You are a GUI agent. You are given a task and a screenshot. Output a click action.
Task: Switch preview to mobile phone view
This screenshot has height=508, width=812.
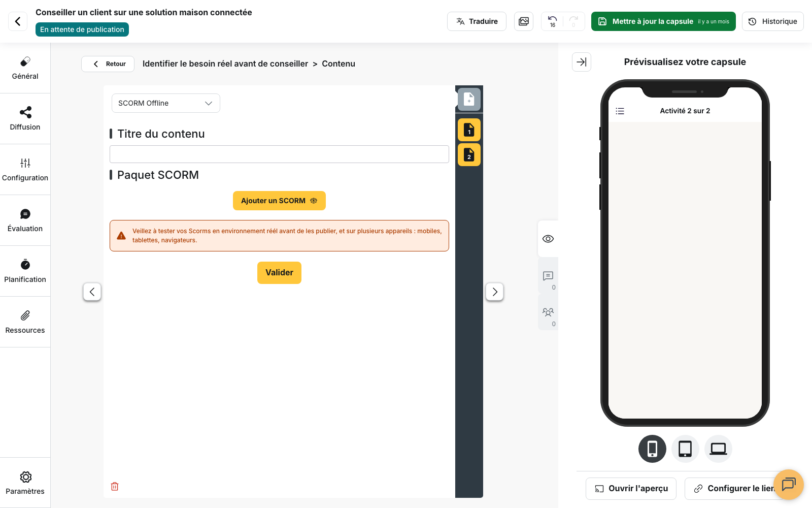point(652,449)
